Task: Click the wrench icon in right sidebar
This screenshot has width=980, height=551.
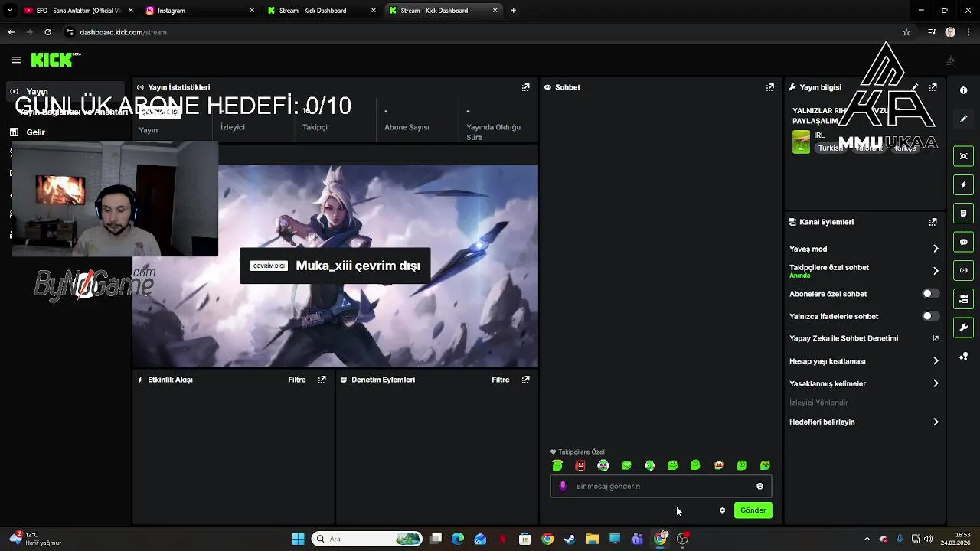Action: click(963, 328)
